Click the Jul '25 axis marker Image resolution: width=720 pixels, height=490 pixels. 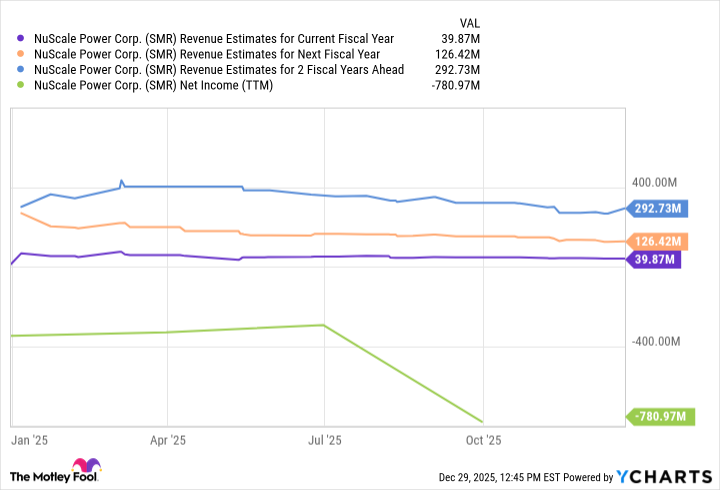pyautogui.click(x=324, y=439)
